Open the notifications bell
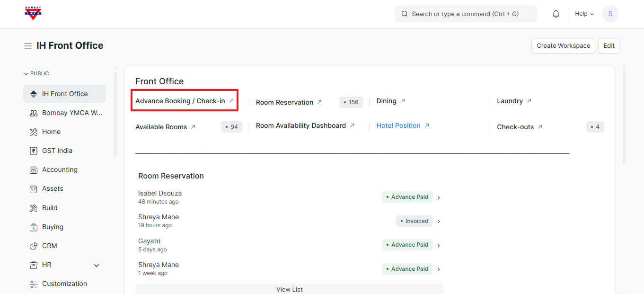The height and width of the screenshot is (294, 644). [x=556, y=14]
